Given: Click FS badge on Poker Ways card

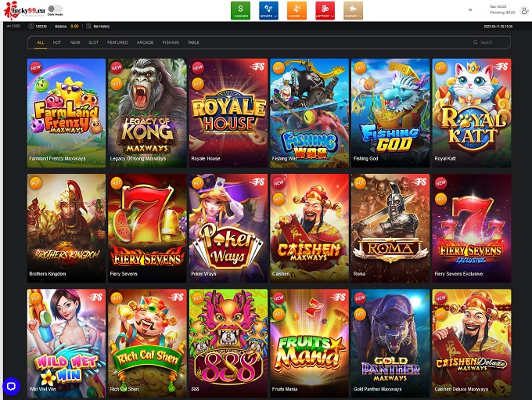Looking at the screenshot, I should [x=257, y=182].
